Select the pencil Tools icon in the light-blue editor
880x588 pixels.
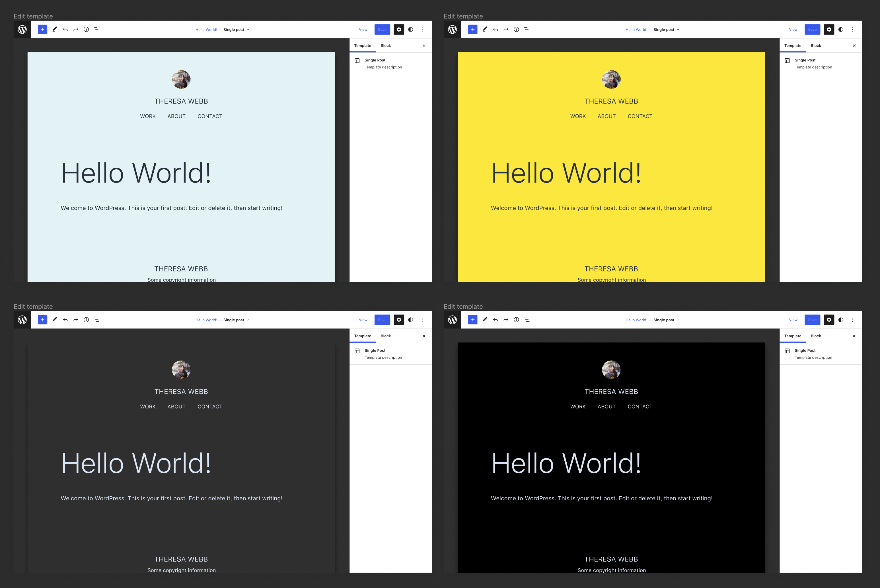pyautogui.click(x=55, y=29)
